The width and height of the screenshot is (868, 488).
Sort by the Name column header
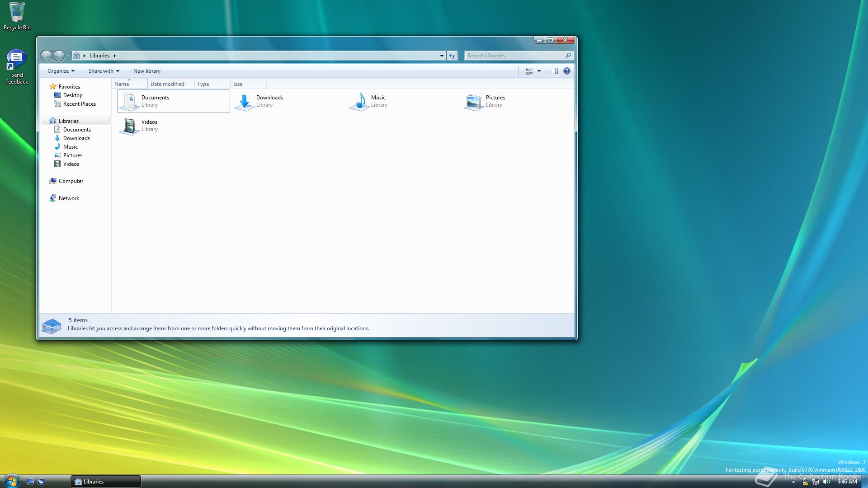pyautogui.click(x=130, y=84)
